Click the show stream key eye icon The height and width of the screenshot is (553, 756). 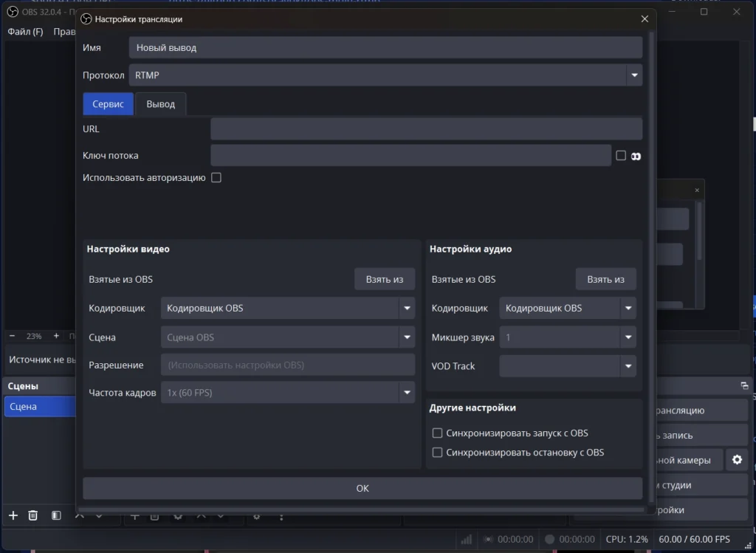point(636,156)
